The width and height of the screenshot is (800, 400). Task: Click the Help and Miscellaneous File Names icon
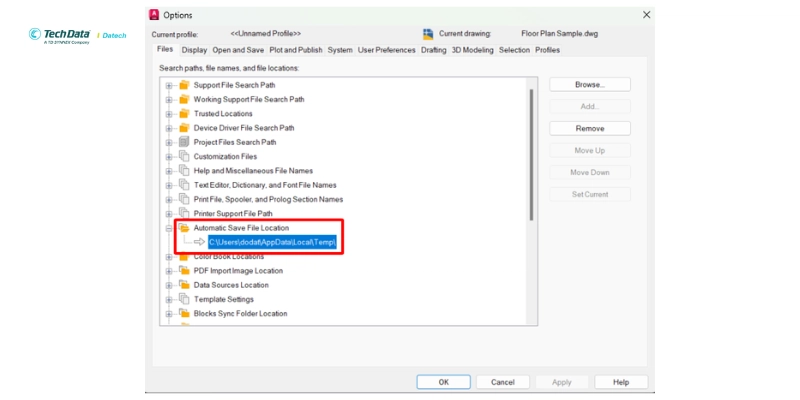tap(184, 171)
